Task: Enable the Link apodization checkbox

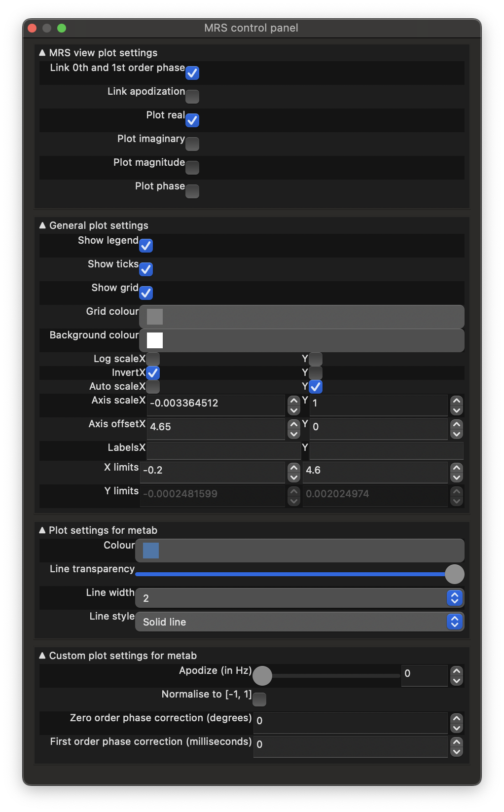Action: (x=192, y=97)
